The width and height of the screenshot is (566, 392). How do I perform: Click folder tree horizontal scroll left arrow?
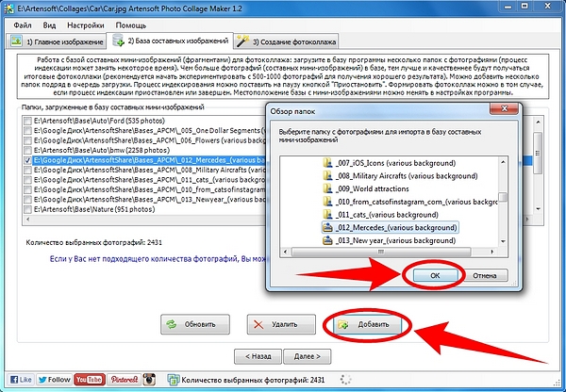click(x=285, y=252)
